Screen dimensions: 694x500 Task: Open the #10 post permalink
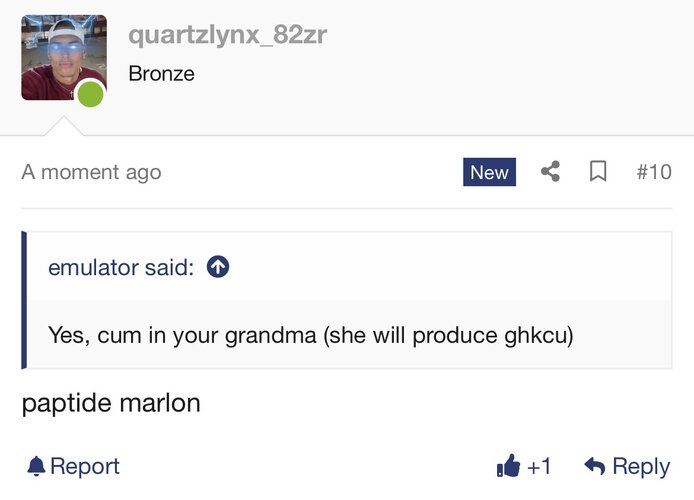pos(654,172)
